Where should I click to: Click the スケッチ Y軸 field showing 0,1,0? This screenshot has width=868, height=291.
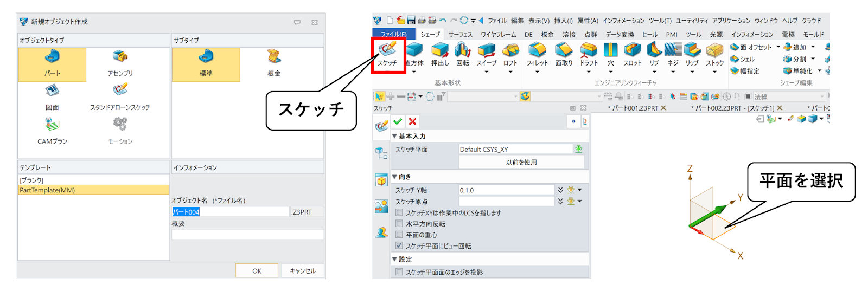[x=507, y=190]
